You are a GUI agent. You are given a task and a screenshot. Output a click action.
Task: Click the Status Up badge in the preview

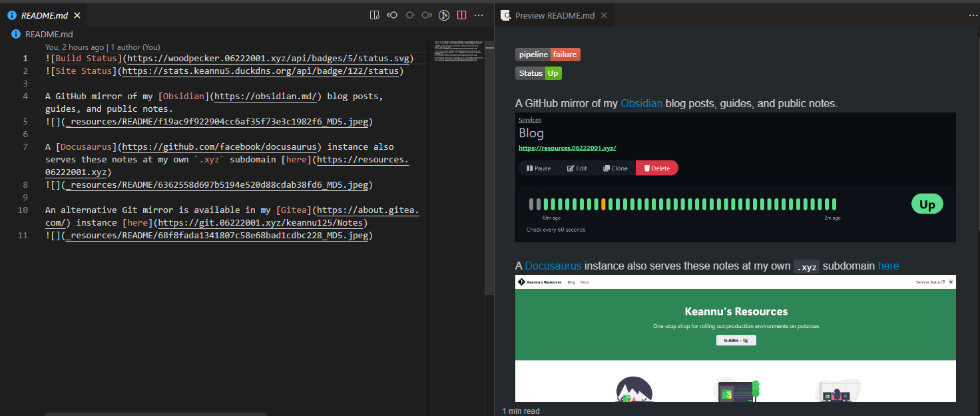[x=538, y=73]
